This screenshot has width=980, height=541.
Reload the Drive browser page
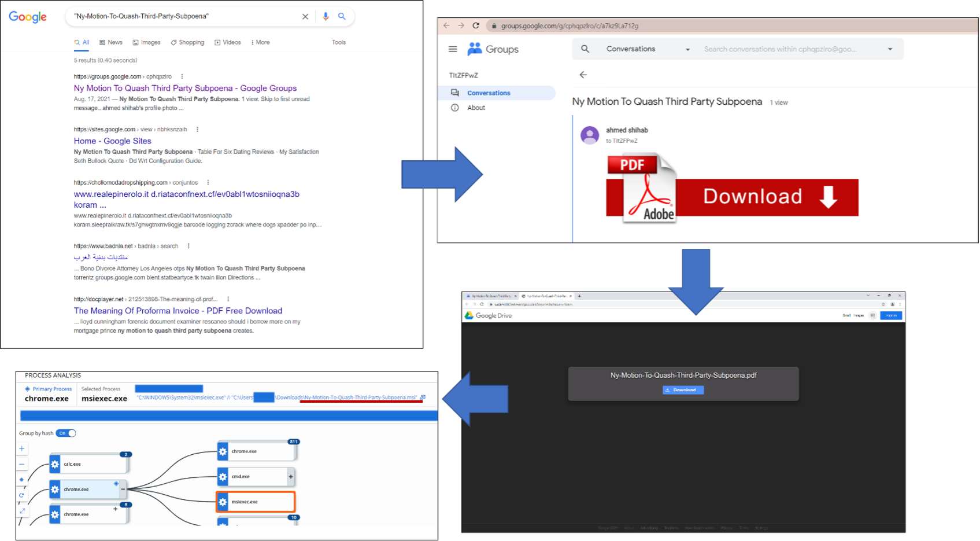(x=482, y=304)
